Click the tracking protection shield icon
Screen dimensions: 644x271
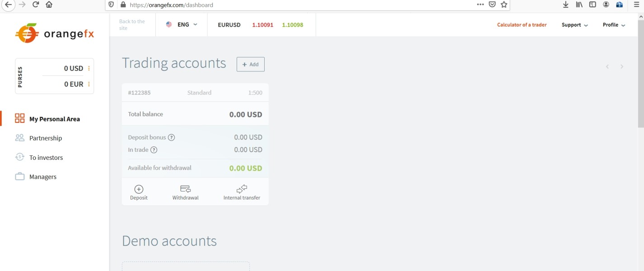pyautogui.click(x=111, y=5)
